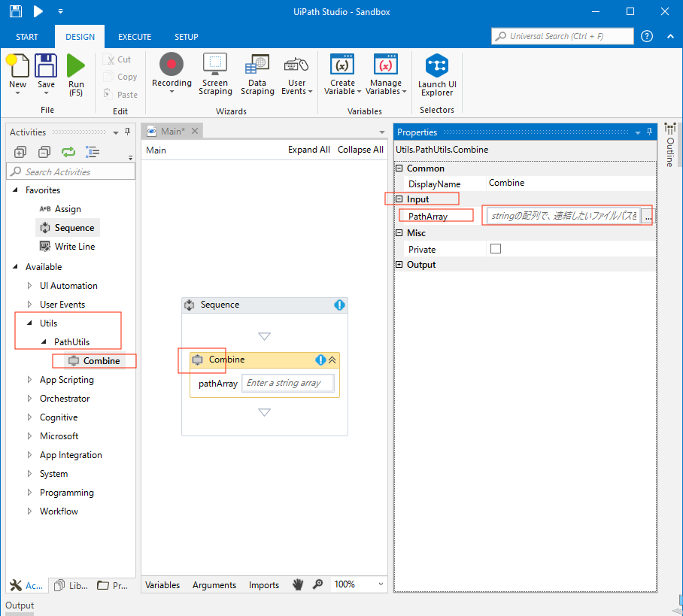Click the Universal Search field

point(563,36)
